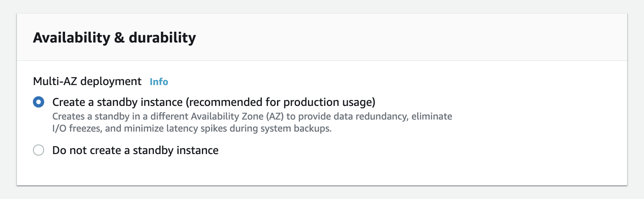Click the word "Availability" in the panel title
The width and height of the screenshot is (644, 199).
pos(72,38)
